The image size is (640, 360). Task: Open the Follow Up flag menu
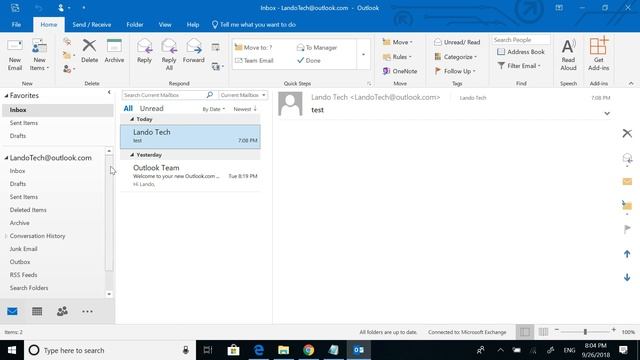(x=455, y=71)
